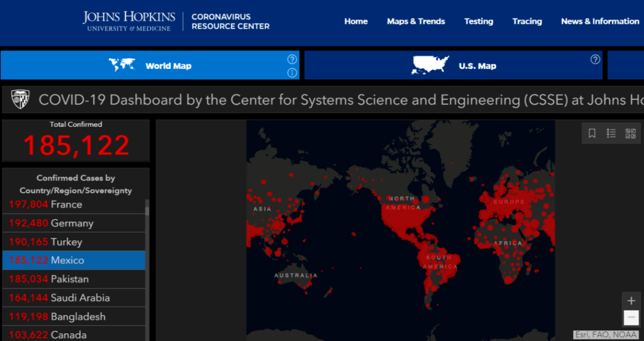Switch to the World Map tab
This screenshot has height=341, width=644.
tap(150, 65)
